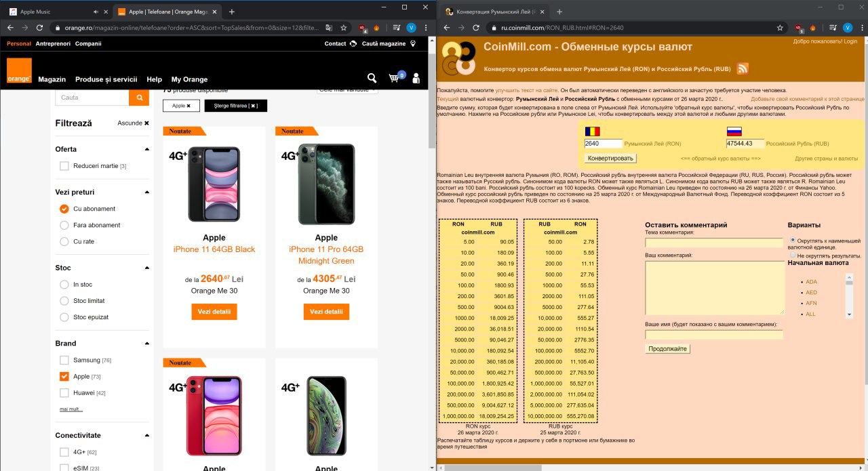This screenshot has width=868, height=471.
Task: Open the My Orange menu
Action: pos(189,79)
